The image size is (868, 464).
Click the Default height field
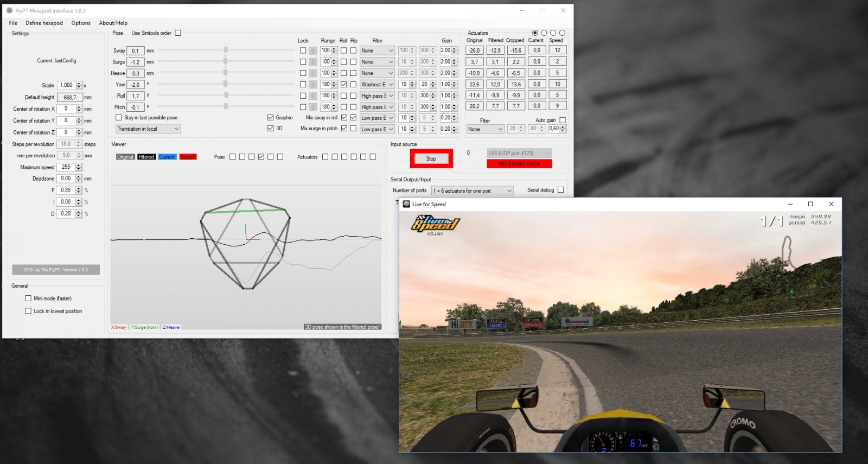(70, 97)
